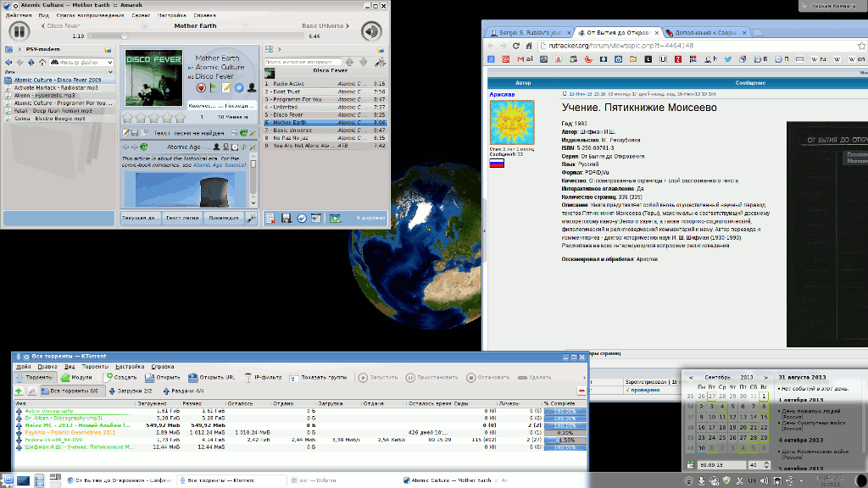Click the blue disc icon next to track

(x=239, y=88)
